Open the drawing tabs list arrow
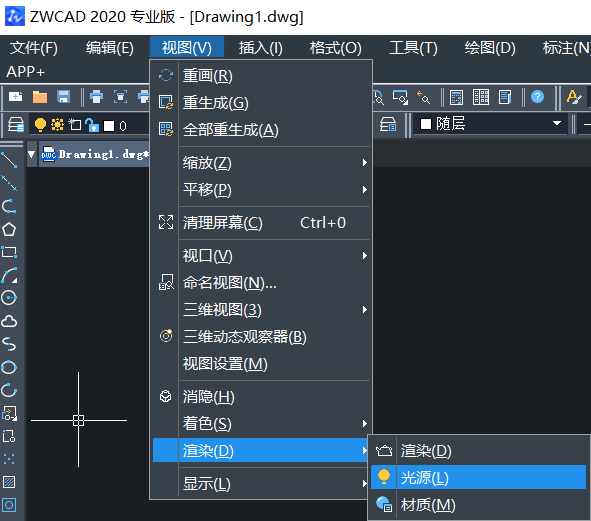Viewport: 591px width, 521px height. 32,154
